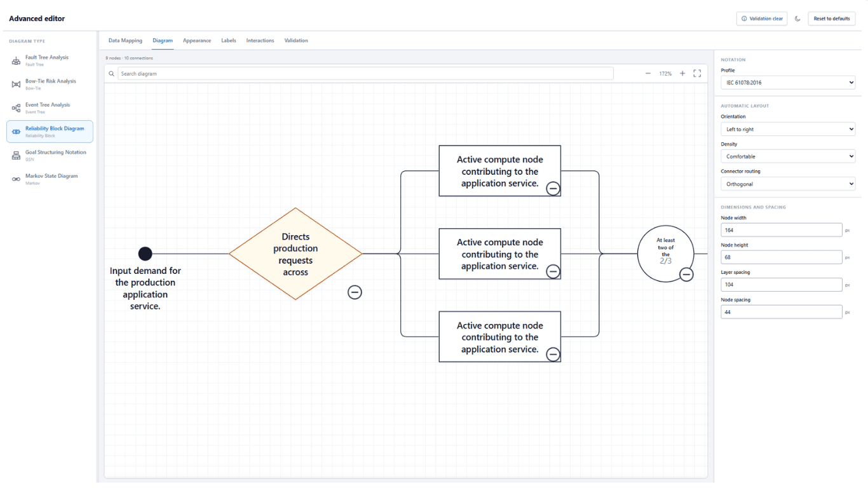Click the Validation clear button
Viewport: 868px width, 488px height.
click(762, 18)
